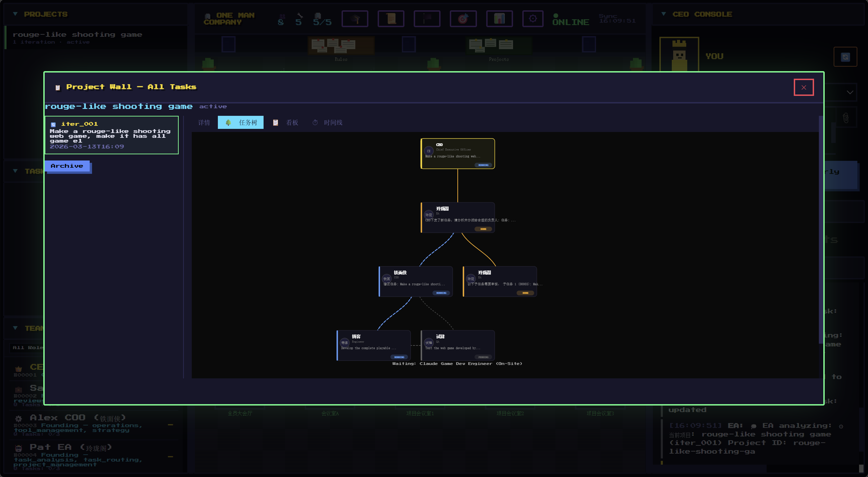Collapse the TEAM section
This screenshot has height=477, width=868.
(15, 328)
